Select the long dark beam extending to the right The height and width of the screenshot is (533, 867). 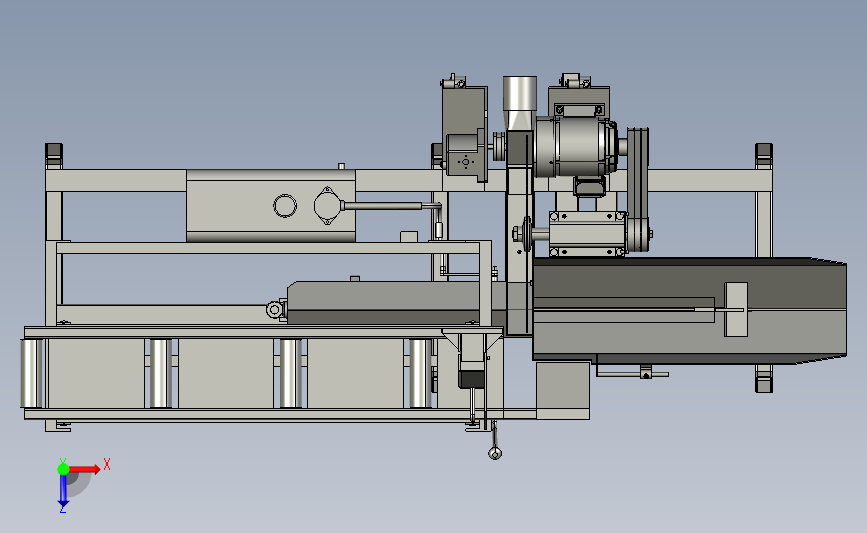[690, 310]
